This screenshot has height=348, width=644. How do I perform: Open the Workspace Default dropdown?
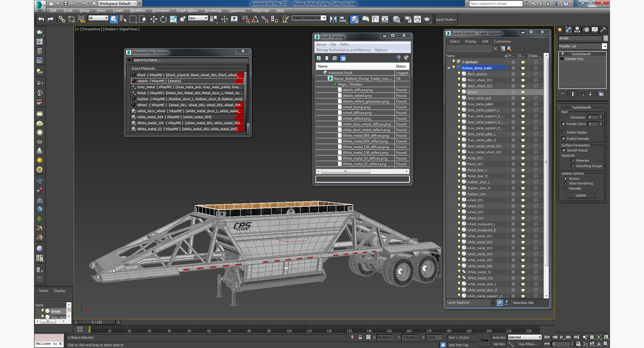pos(118,3)
